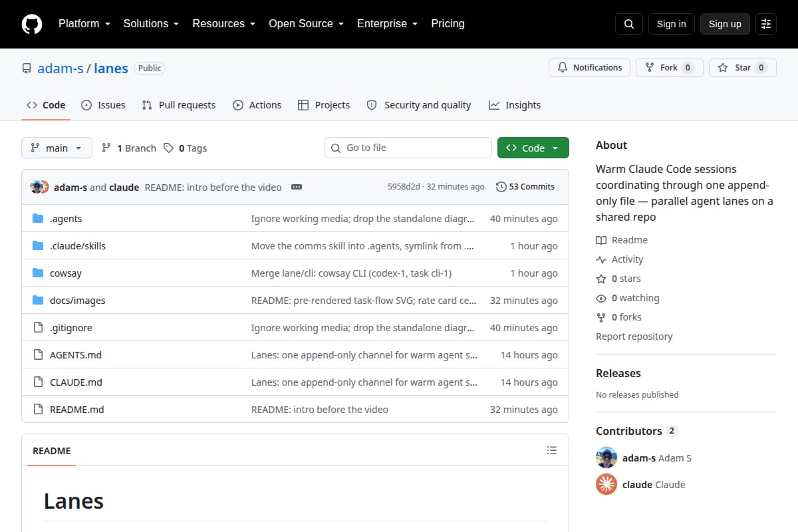This screenshot has height=532, width=798.
Task: Click the book icon beside Readme
Action: point(601,240)
